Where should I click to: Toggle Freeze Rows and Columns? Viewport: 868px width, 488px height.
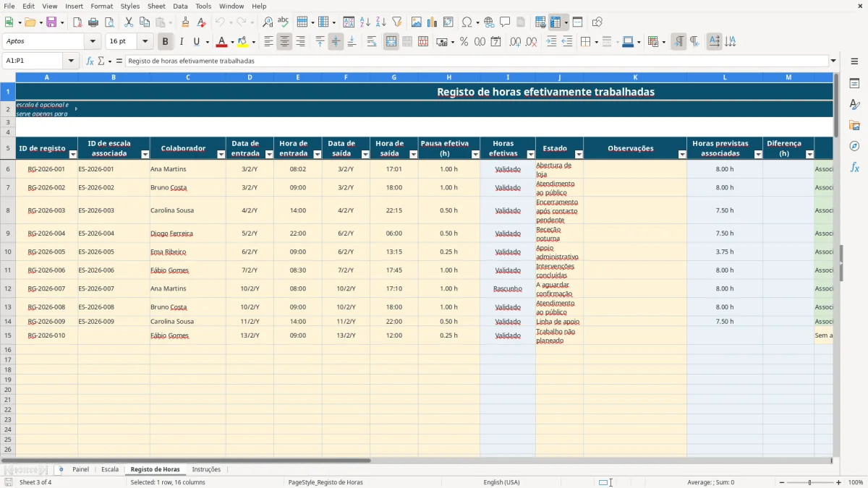556,22
